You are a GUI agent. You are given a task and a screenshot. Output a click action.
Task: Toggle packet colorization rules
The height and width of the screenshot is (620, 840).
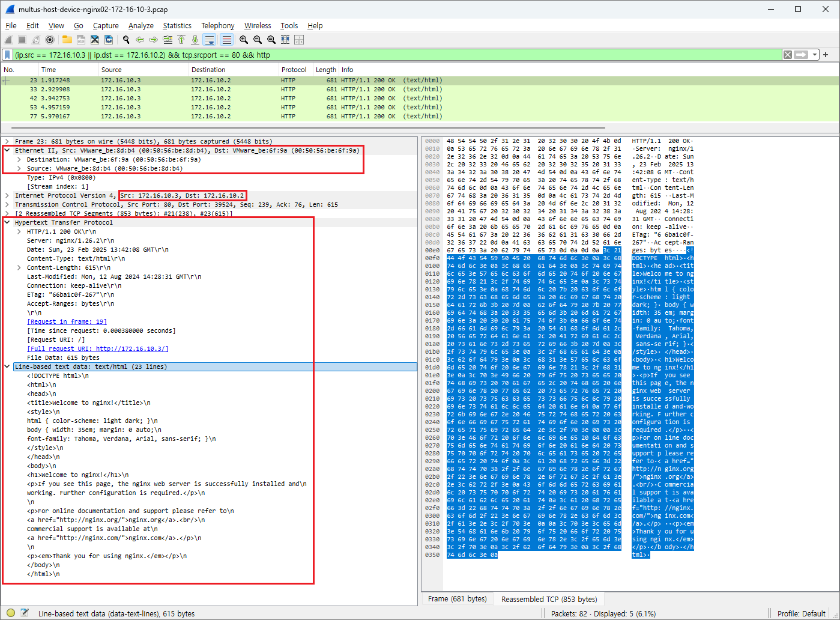[x=226, y=40]
